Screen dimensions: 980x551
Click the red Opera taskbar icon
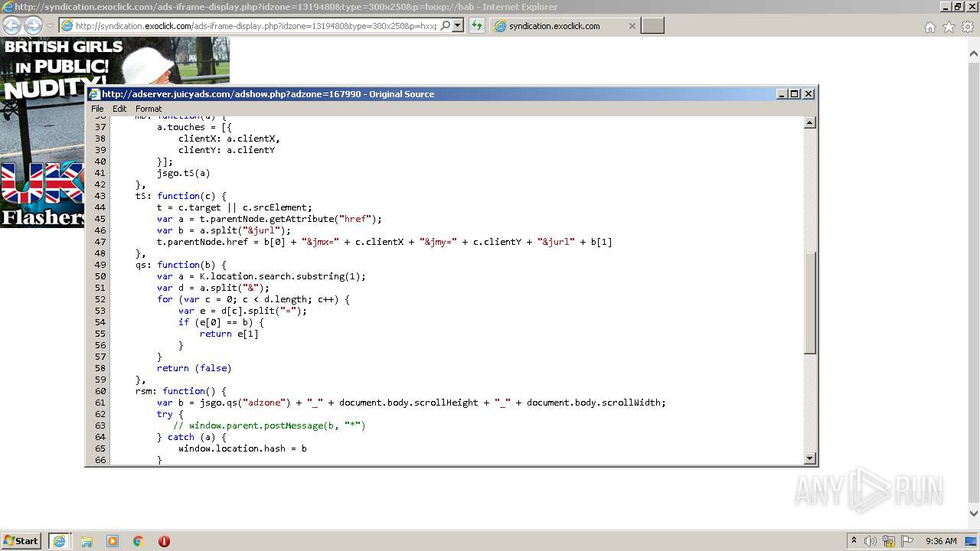pos(164,541)
